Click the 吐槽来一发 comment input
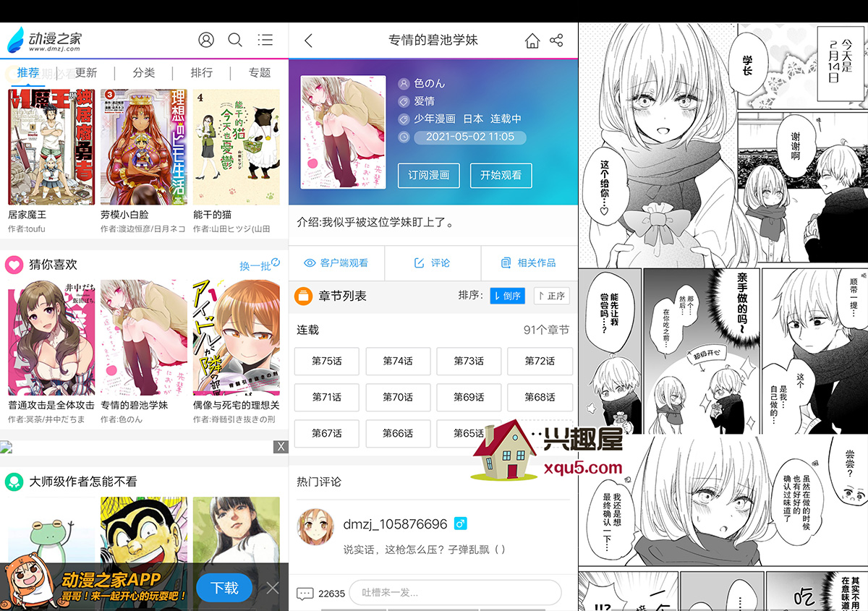Viewport: 868px width, 611px height. [455, 593]
